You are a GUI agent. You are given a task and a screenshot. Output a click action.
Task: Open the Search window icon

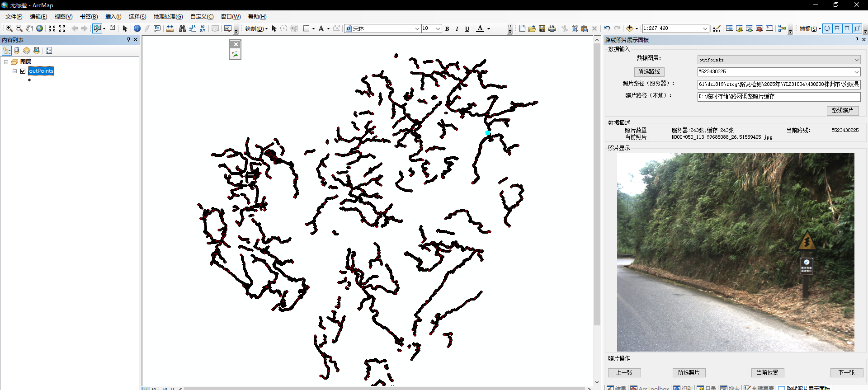pyautogui.click(x=750, y=28)
